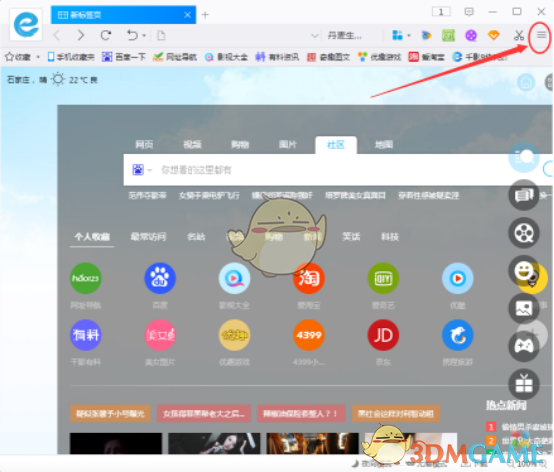This screenshot has height=472, width=554.
Task: Open the hao123 green site icon
Action: tap(86, 278)
